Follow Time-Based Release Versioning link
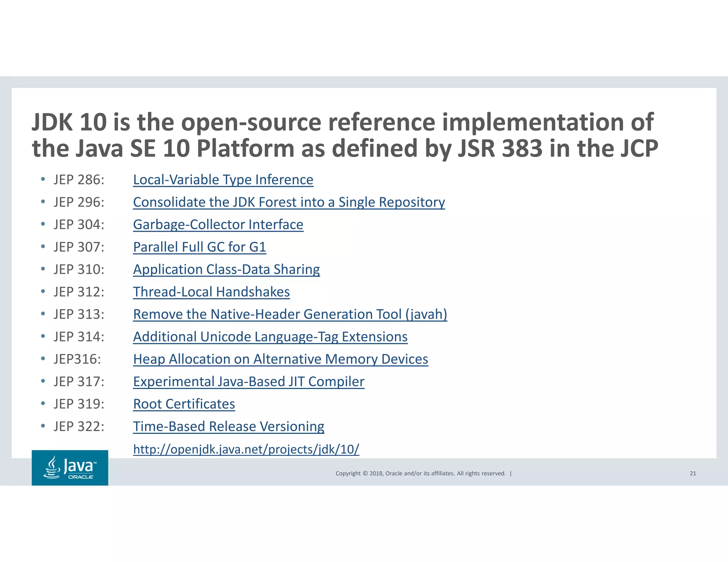This screenshot has width=728, height=562. [229, 426]
